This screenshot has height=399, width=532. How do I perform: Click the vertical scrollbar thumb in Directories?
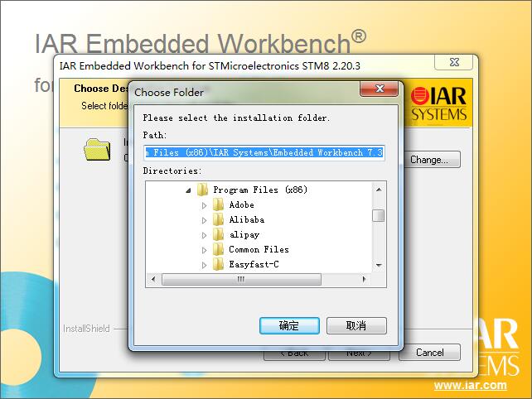tap(379, 215)
